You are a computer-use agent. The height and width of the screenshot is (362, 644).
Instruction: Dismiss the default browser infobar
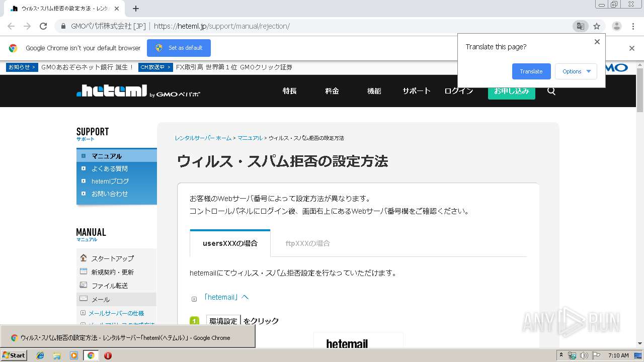point(632,48)
